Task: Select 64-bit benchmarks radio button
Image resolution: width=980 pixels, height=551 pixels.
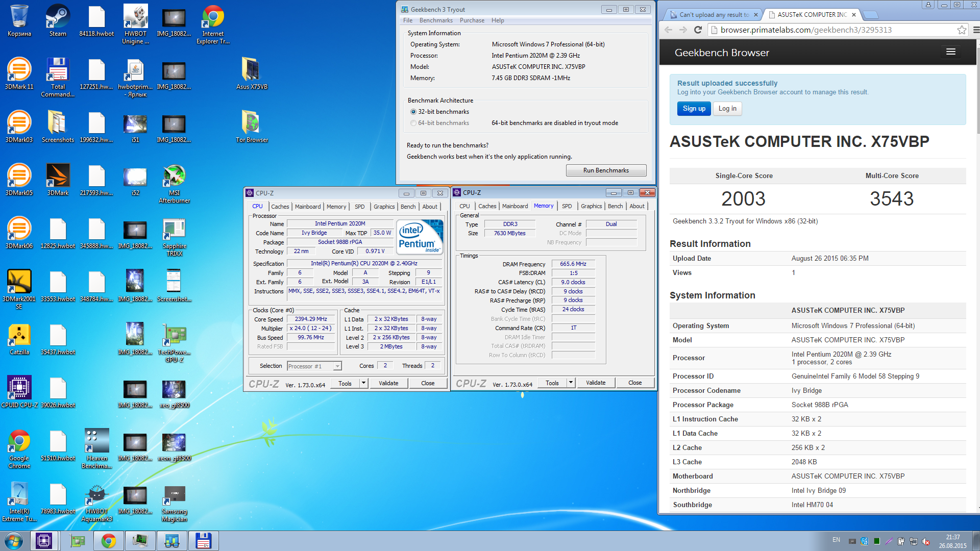Action: 413,123
